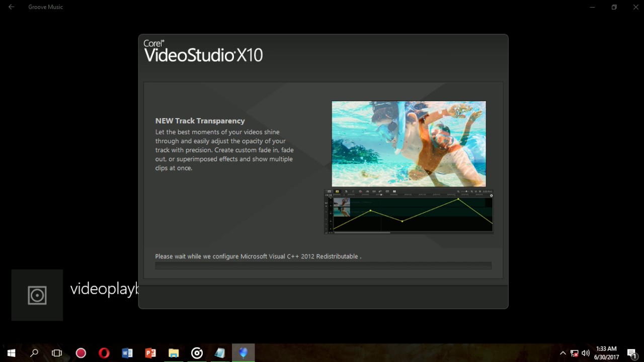
Task: Open Microsoft Word from taskbar
Action: [127, 353]
